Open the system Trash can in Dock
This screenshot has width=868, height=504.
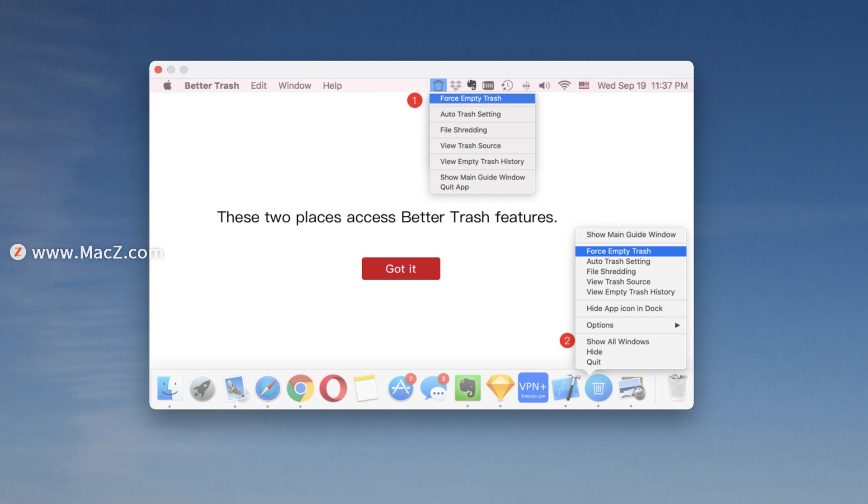point(677,388)
